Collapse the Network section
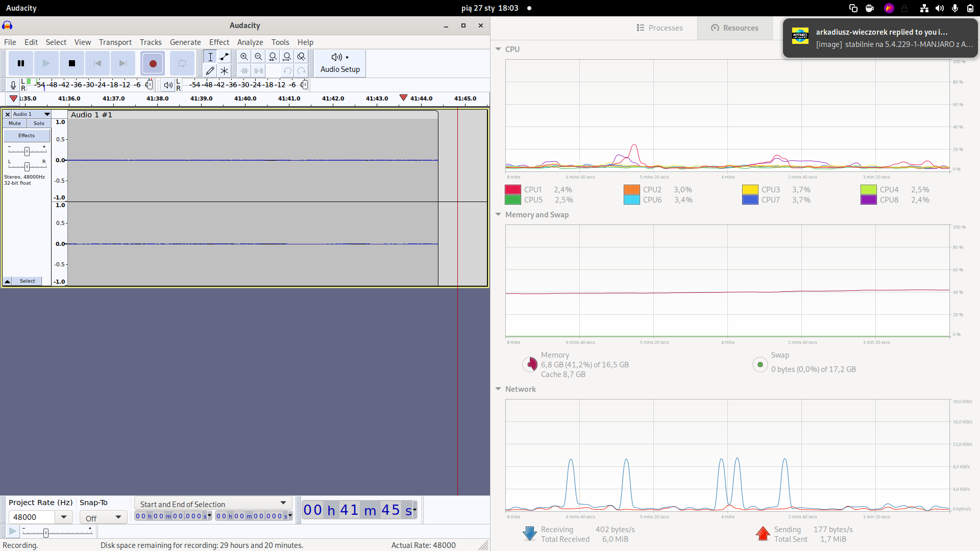The height and width of the screenshot is (551, 980). point(498,389)
